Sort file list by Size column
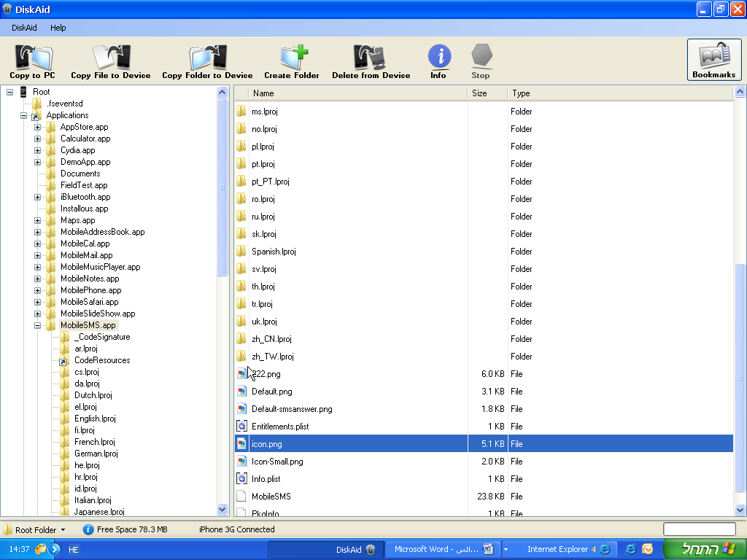This screenshot has height=560, width=747. (x=487, y=93)
